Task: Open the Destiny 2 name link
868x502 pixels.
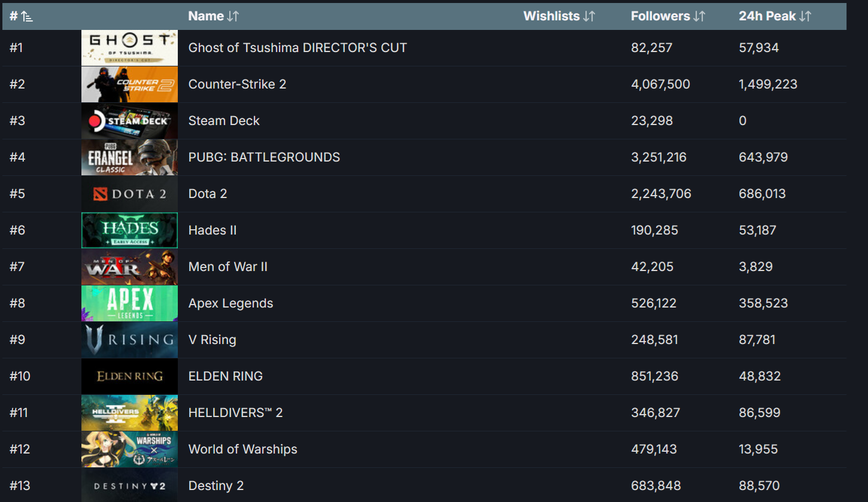Action: click(x=216, y=486)
